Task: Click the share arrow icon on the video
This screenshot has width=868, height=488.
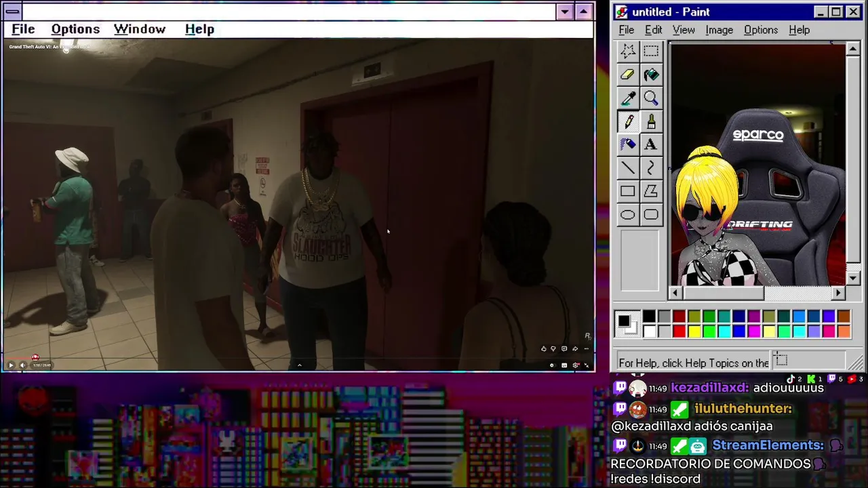Action: point(575,349)
